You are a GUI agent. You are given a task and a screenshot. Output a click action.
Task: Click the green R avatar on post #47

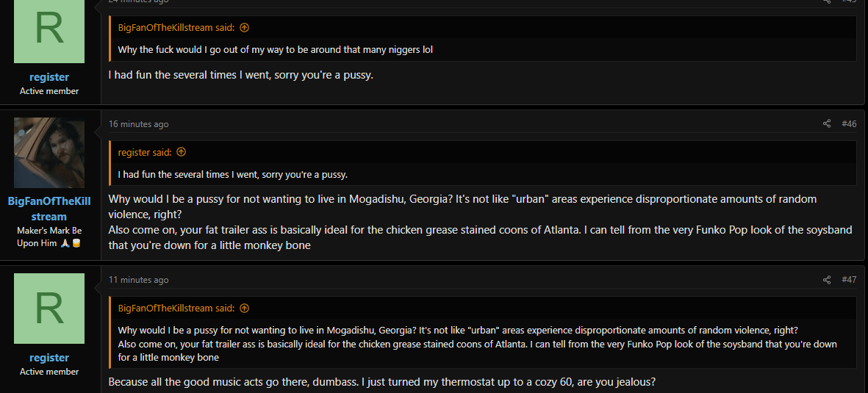coord(49,309)
